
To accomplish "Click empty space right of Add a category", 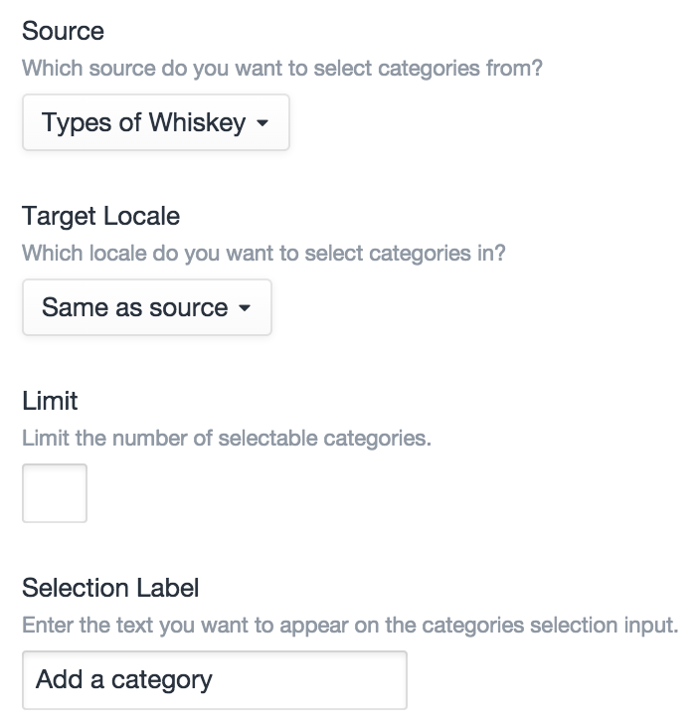I will click(318, 680).
